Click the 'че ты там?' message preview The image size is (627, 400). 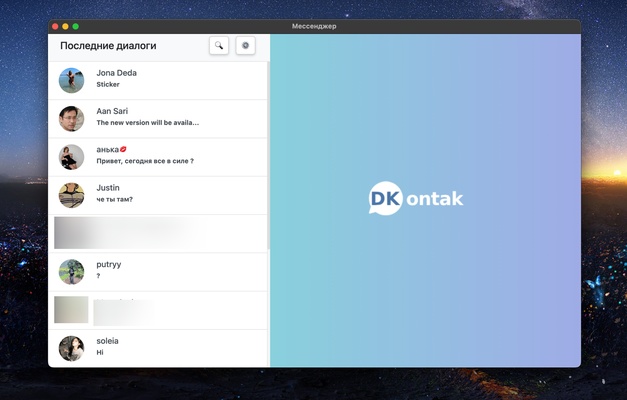pos(114,199)
